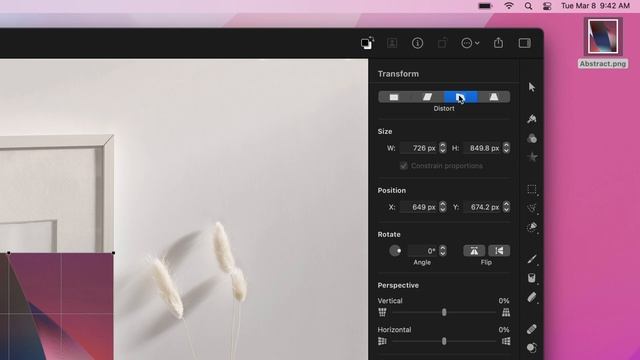Screen dimensions: 640x360
Task: Select the Clone tool at bottom of sidebar
Action: click(531, 348)
